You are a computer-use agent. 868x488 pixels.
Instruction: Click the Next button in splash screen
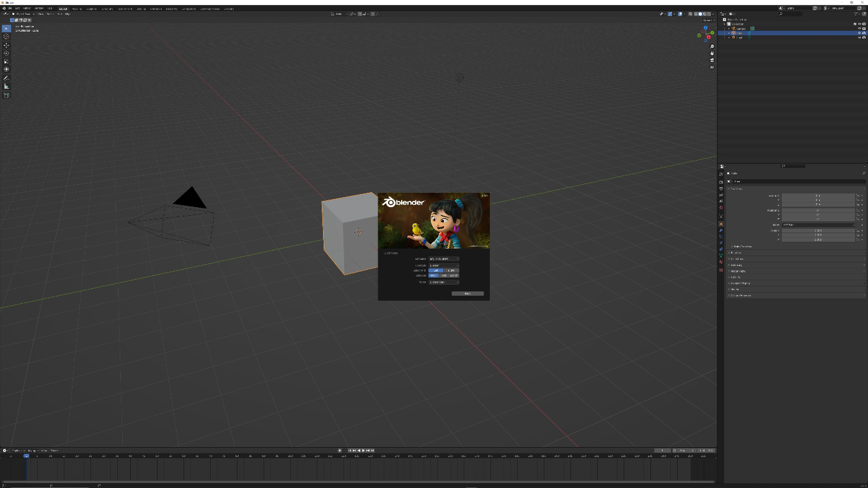coord(467,293)
